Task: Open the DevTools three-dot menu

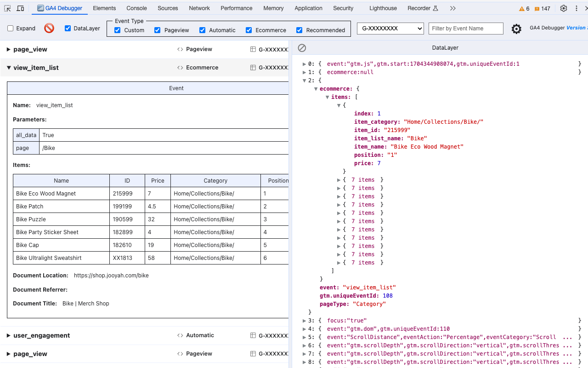Action: tap(577, 8)
